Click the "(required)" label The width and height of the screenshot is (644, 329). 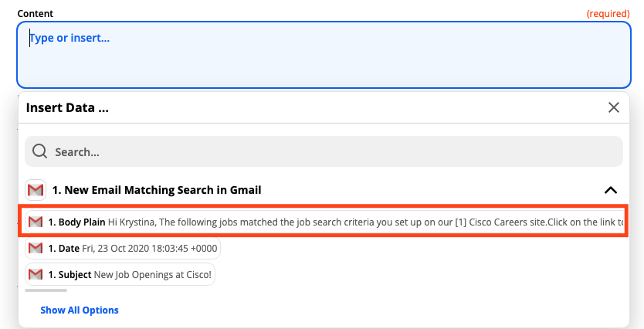608,14
